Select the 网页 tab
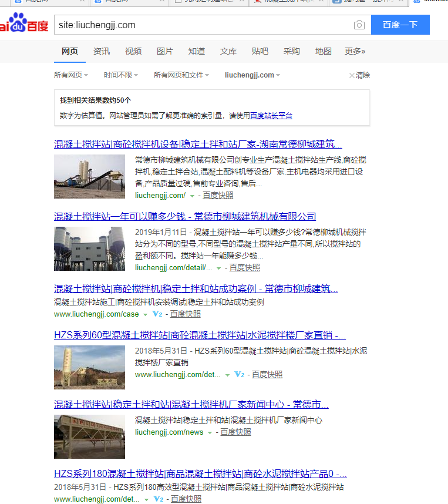The image size is (448, 504). (x=70, y=51)
